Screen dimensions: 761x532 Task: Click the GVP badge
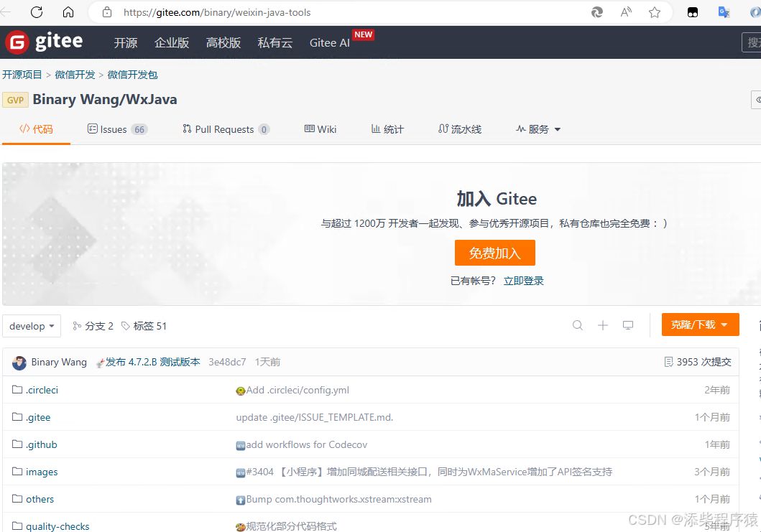[x=15, y=100]
